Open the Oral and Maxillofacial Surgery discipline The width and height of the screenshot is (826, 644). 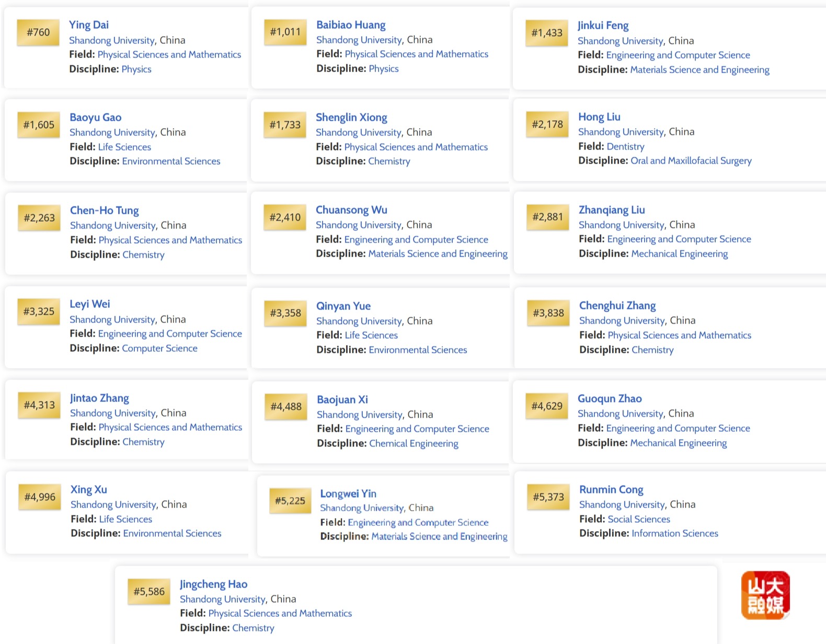point(691,160)
